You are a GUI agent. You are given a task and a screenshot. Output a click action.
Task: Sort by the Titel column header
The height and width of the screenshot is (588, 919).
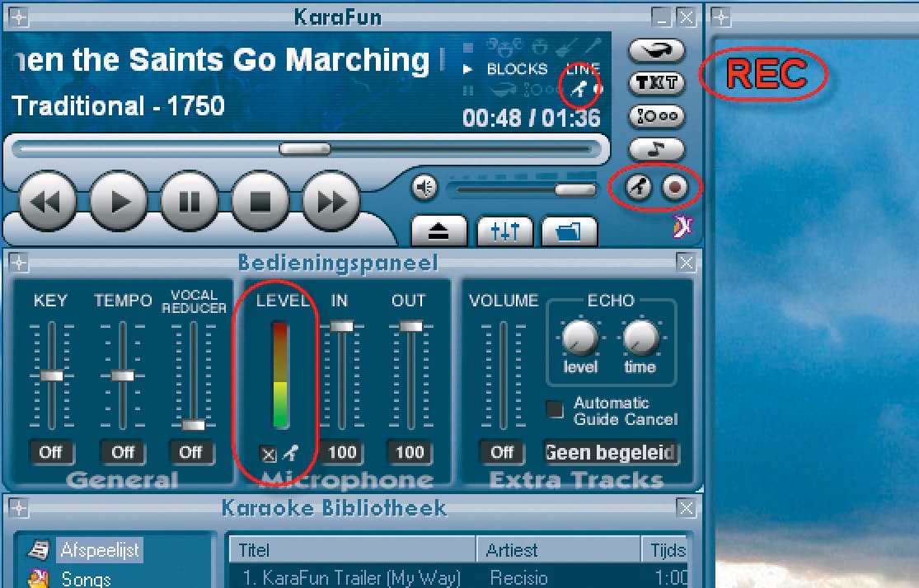point(352,550)
